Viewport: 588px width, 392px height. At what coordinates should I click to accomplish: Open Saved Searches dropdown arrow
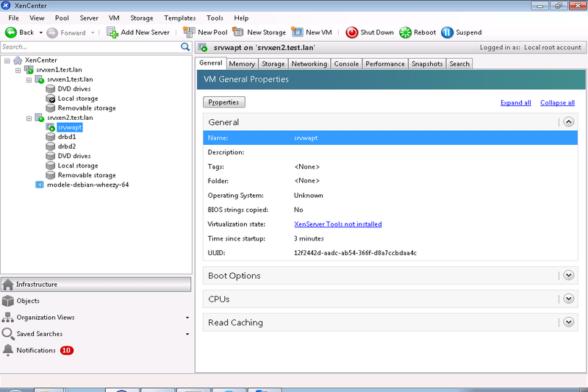click(x=187, y=334)
